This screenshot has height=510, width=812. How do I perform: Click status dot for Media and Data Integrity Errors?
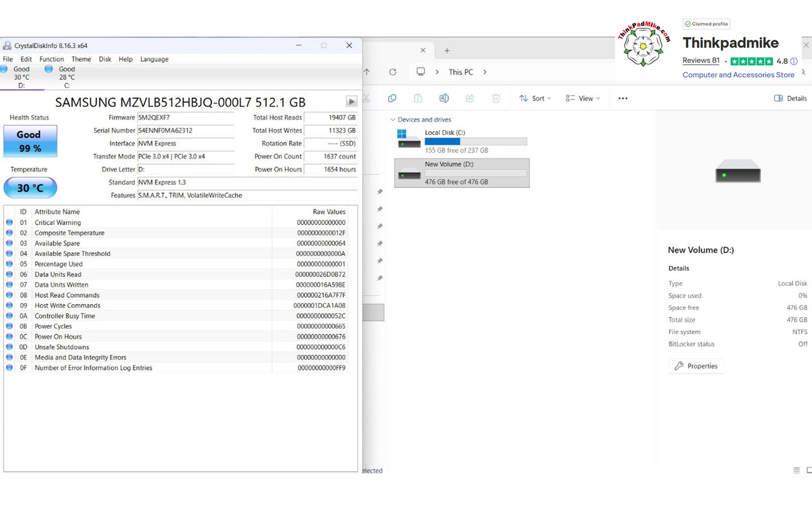[10, 357]
